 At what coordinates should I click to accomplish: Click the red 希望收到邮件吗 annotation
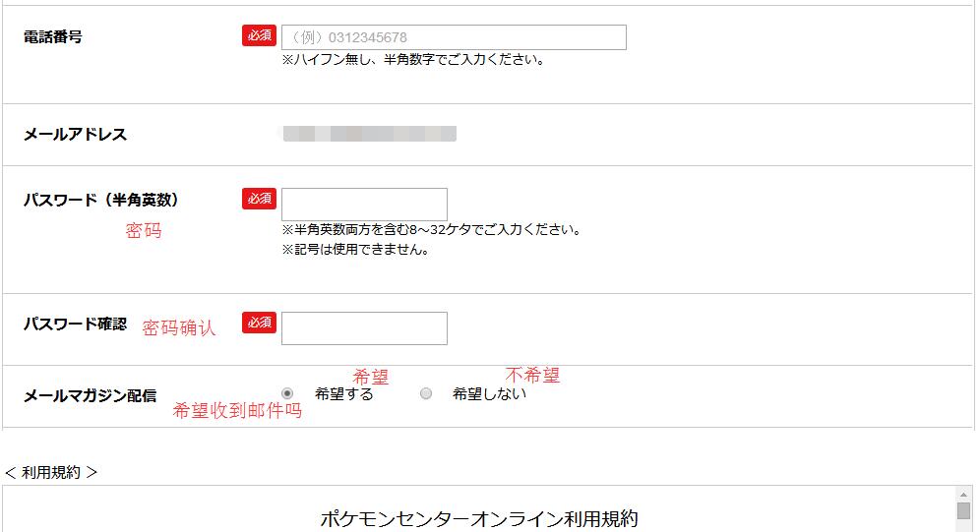[x=237, y=411]
